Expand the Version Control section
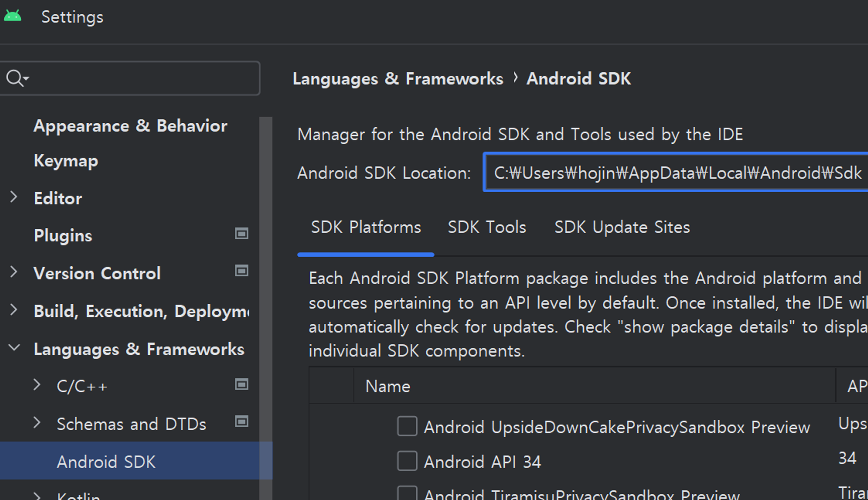868x500 pixels. 14,273
